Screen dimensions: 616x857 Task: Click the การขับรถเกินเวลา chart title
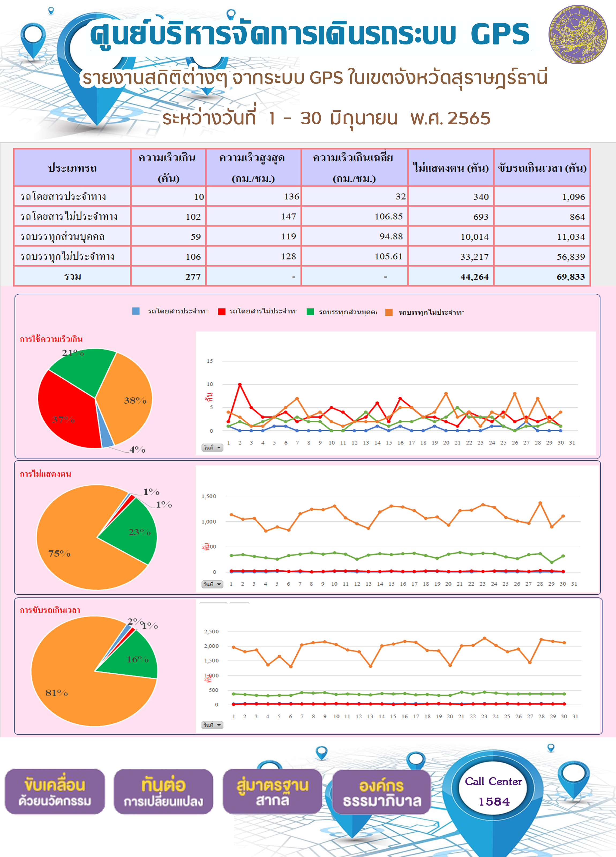[x=50, y=610]
